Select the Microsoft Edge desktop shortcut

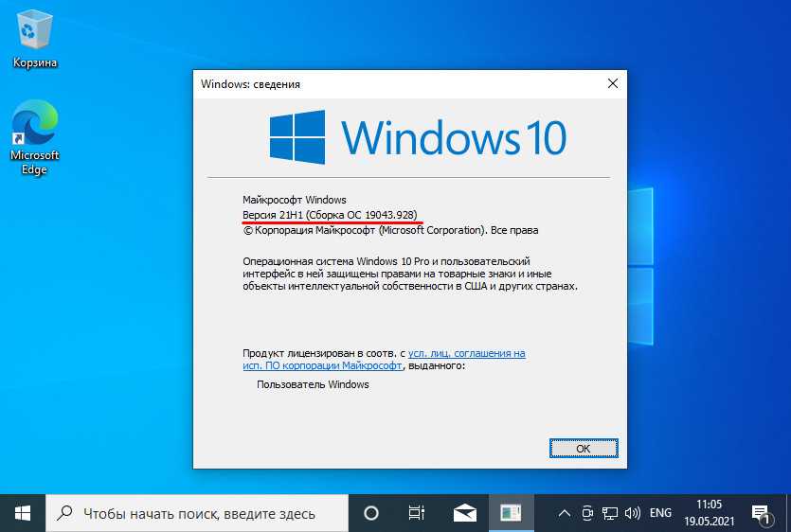coord(35,139)
